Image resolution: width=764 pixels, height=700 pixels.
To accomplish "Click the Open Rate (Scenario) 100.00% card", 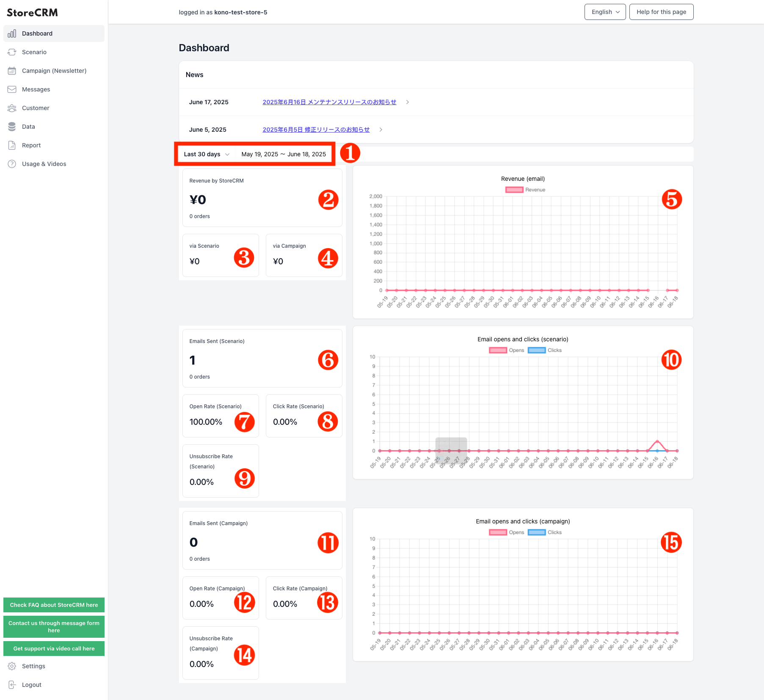I will [x=221, y=416].
